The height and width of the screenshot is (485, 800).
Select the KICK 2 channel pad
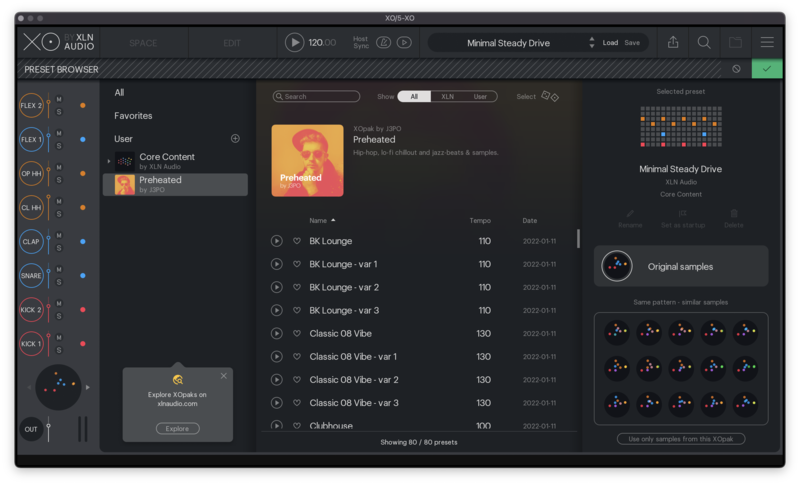coord(31,310)
